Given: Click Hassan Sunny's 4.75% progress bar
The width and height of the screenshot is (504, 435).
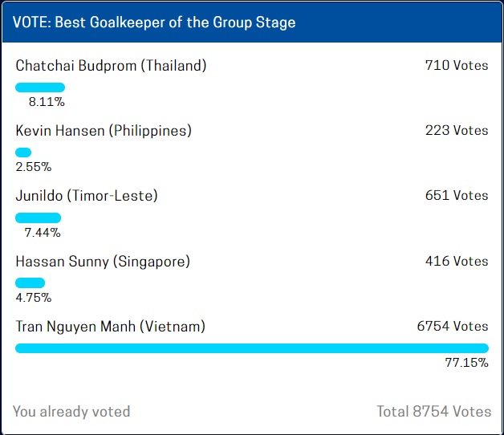Looking at the screenshot, I should [x=30, y=283].
